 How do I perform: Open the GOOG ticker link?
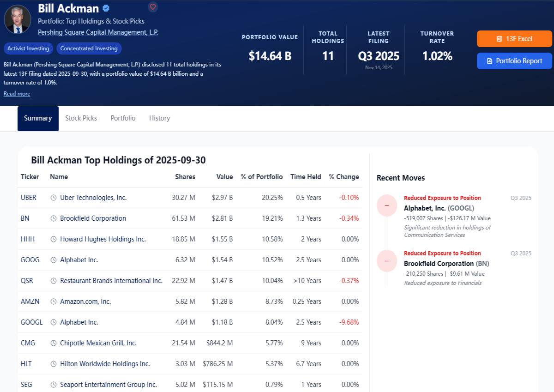point(30,260)
